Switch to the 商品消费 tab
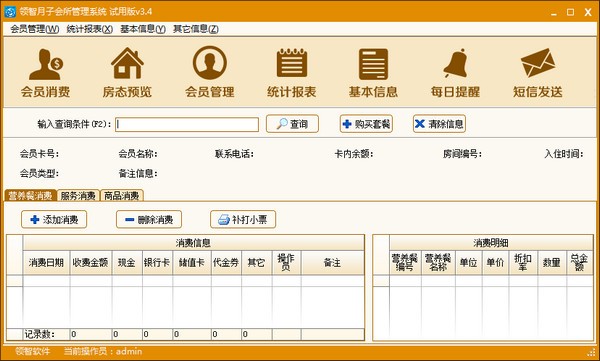The width and height of the screenshot is (600, 361). click(122, 196)
